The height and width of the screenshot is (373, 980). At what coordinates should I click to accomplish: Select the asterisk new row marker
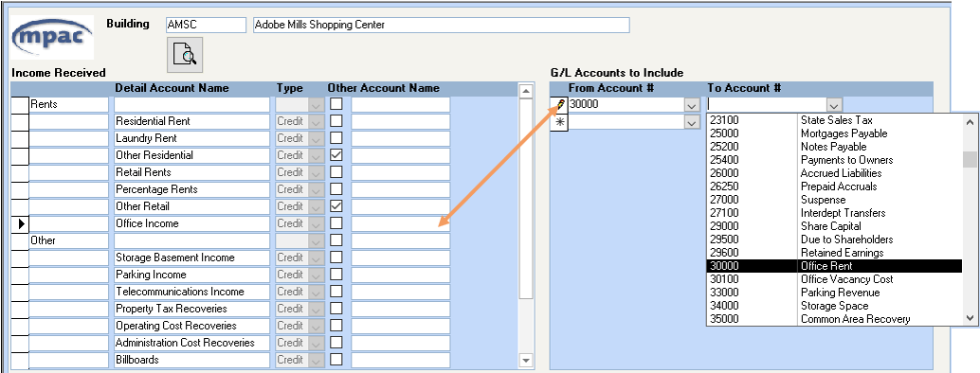point(559,122)
